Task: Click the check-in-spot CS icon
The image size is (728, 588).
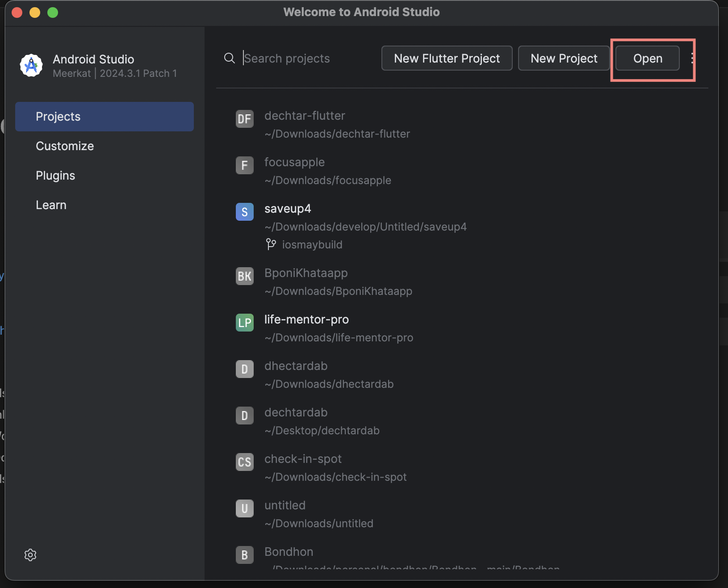Action: click(245, 462)
